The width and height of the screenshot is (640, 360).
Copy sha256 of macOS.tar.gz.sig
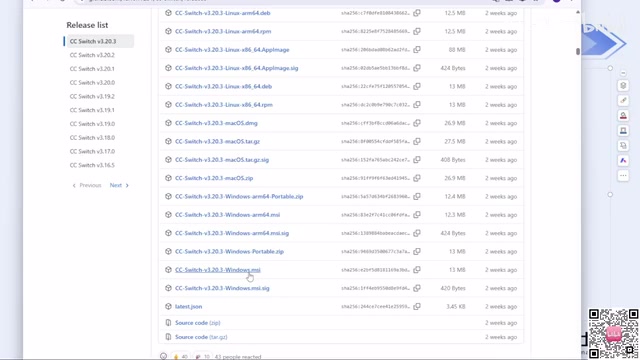tap(417, 160)
